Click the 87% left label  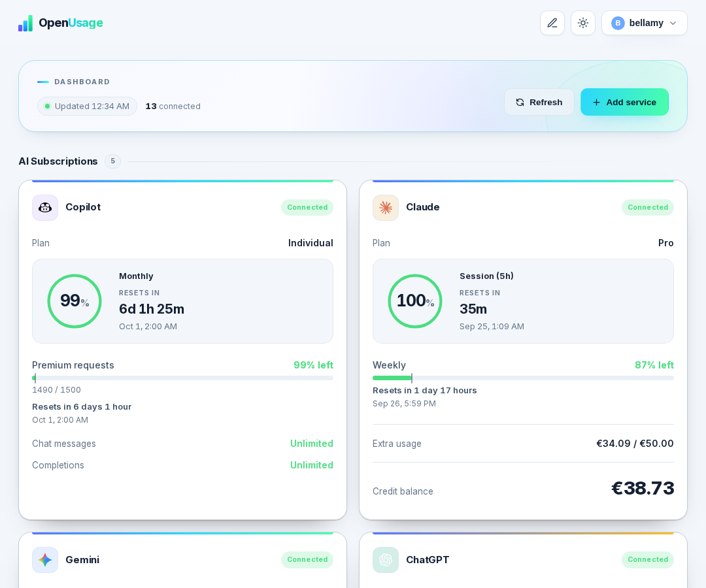coord(654,365)
